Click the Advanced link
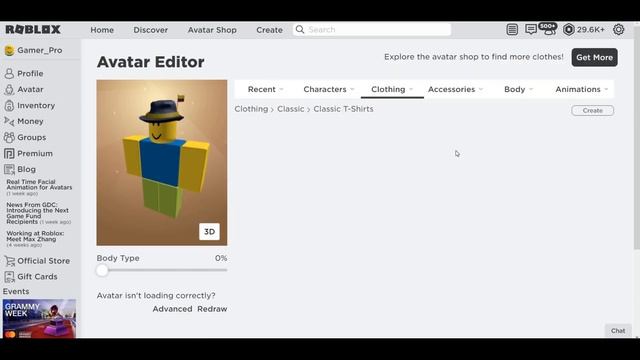640x360 pixels. click(172, 309)
